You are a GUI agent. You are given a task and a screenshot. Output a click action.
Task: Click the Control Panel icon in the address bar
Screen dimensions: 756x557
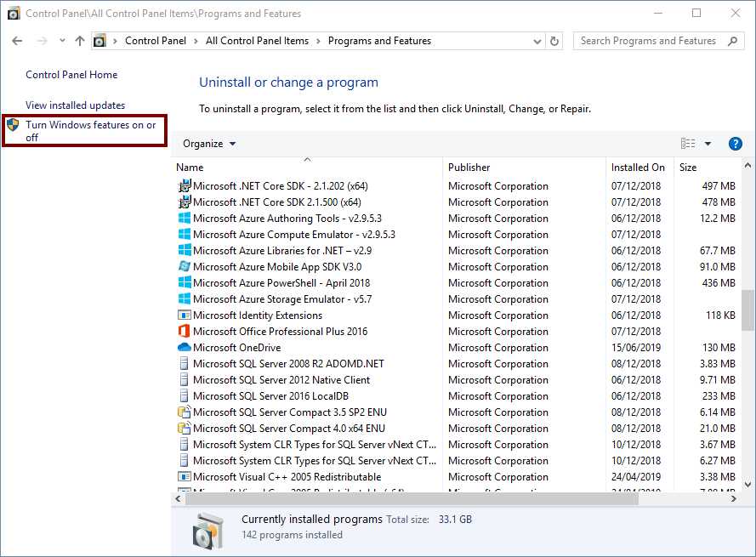[x=100, y=40]
